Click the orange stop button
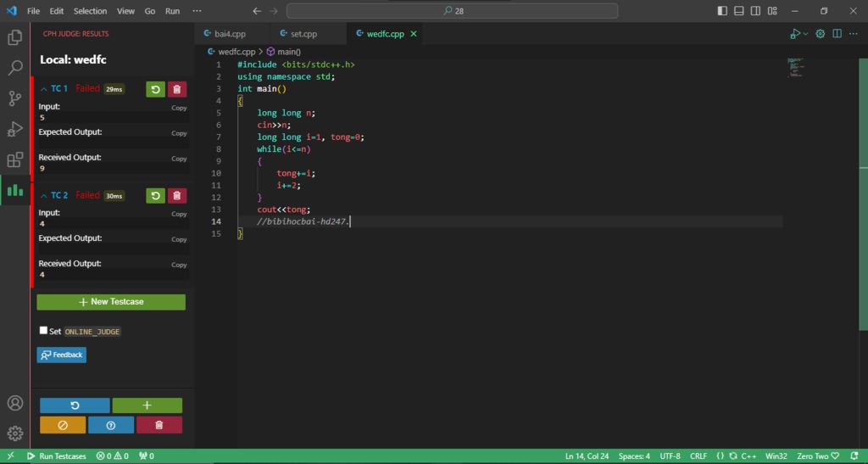Viewport: 868px width, 464px height. click(x=63, y=425)
